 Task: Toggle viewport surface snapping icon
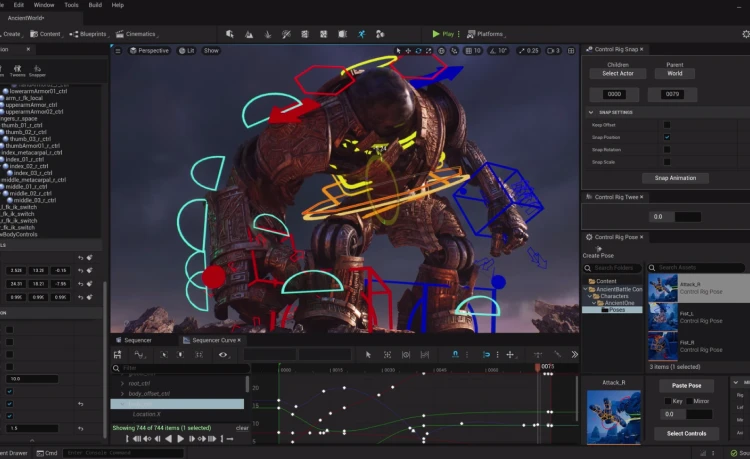coord(454,51)
